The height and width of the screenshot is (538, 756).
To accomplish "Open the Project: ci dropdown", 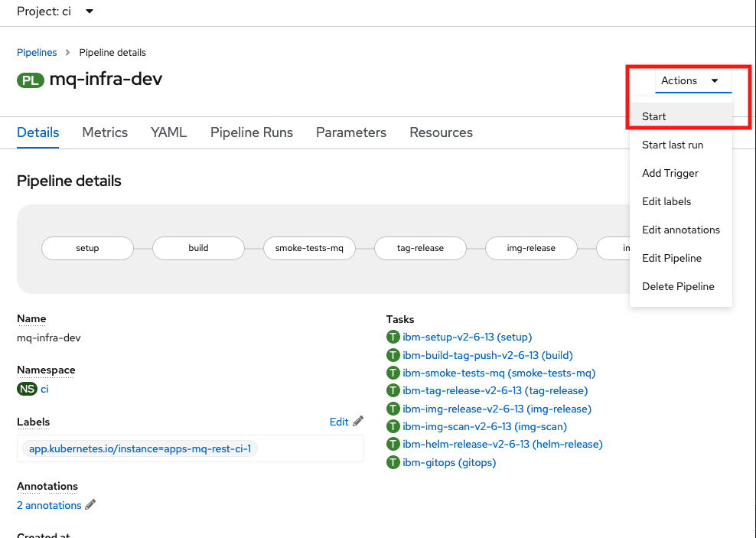I will (x=55, y=11).
